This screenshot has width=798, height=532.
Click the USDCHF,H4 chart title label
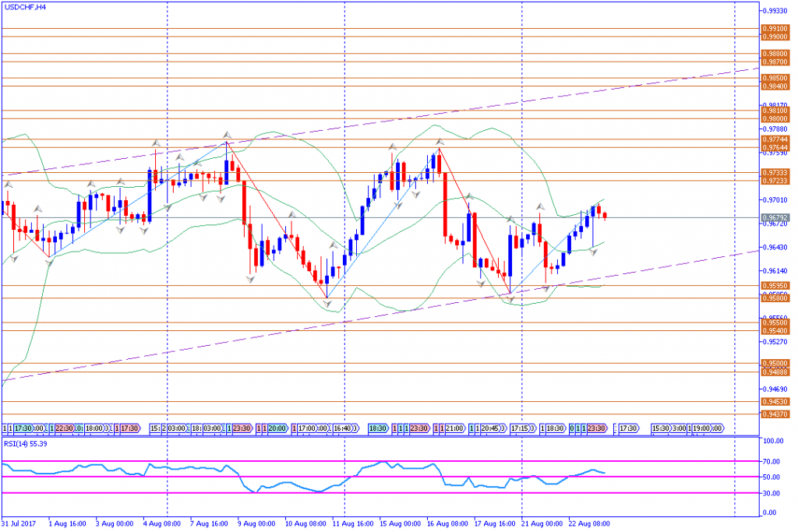click(x=24, y=6)
